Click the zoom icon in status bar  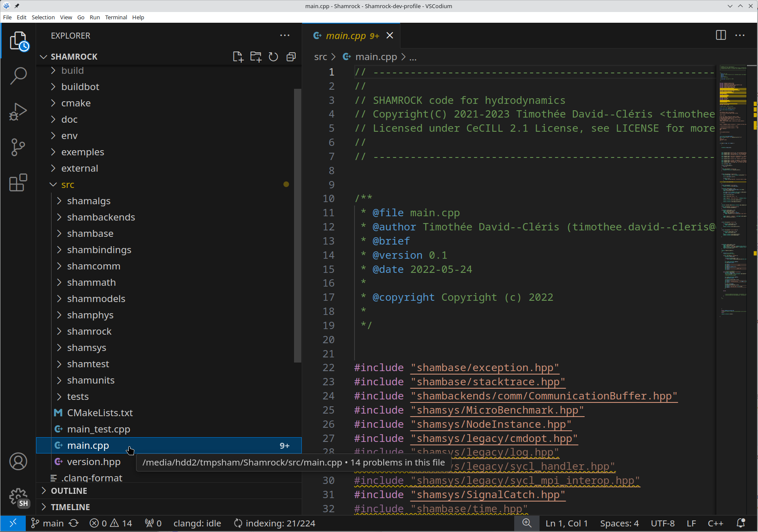pyautogui.click(x=527, y=523)
